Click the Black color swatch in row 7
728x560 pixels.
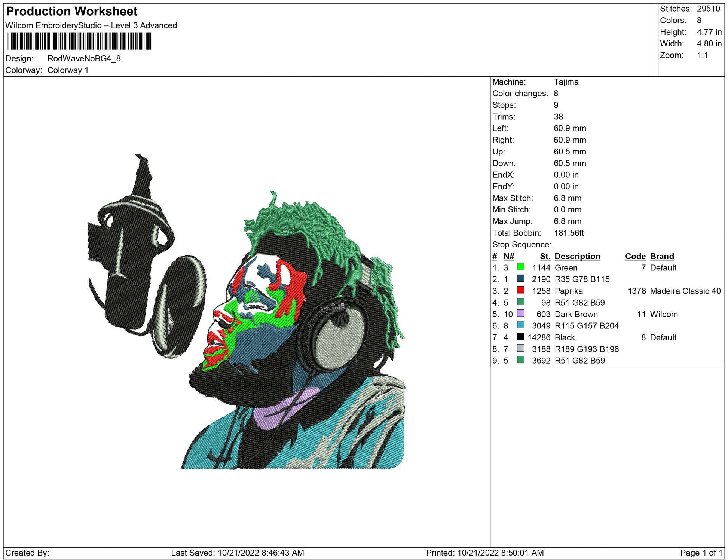tap(520, 337)
